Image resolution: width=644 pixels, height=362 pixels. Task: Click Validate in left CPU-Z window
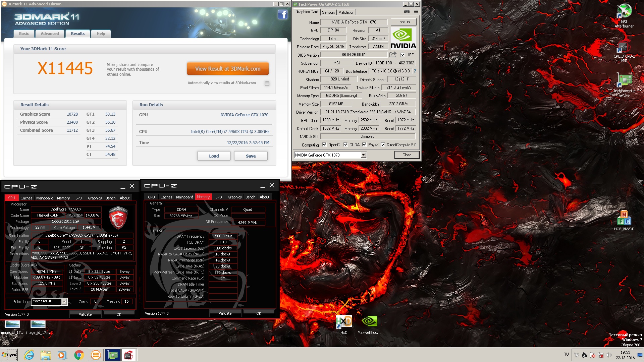pyautogui.click(x=85, y=314)
